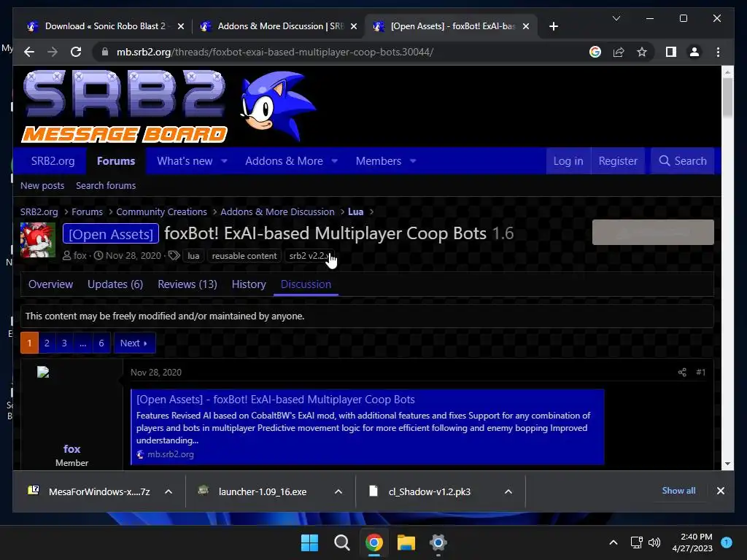This screenshot has width=747, height=560.
Task: Open Chrome's three-dot menu
Action: [x=718, y=52]
